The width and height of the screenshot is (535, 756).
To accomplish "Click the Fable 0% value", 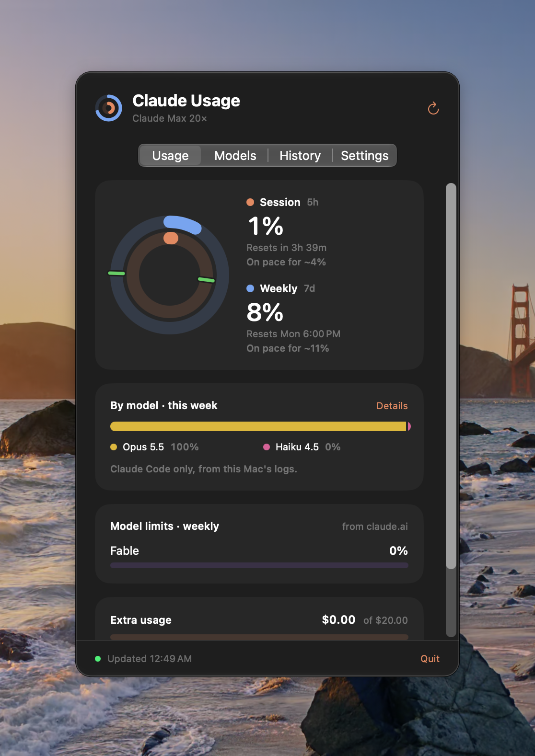I will 398,551.
